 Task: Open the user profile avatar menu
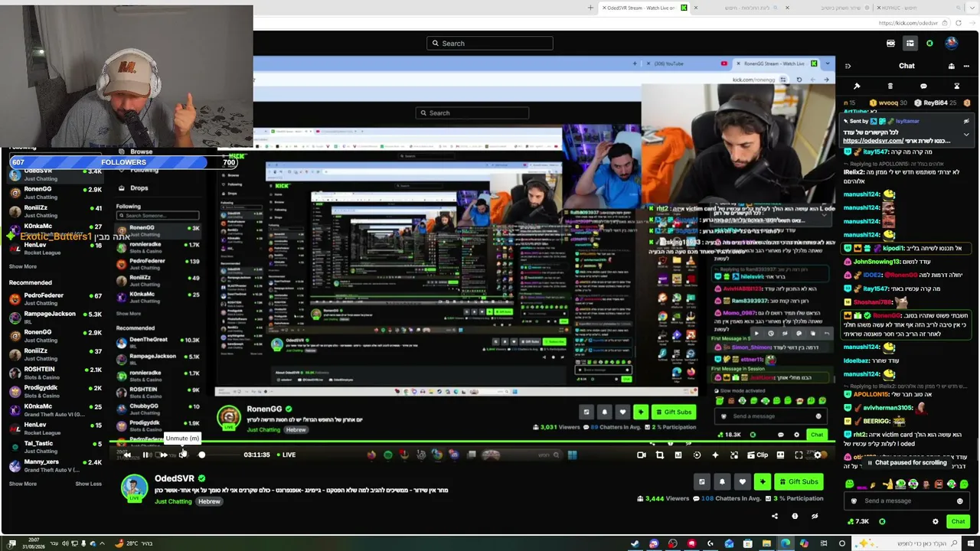click(x=952, y=43)
